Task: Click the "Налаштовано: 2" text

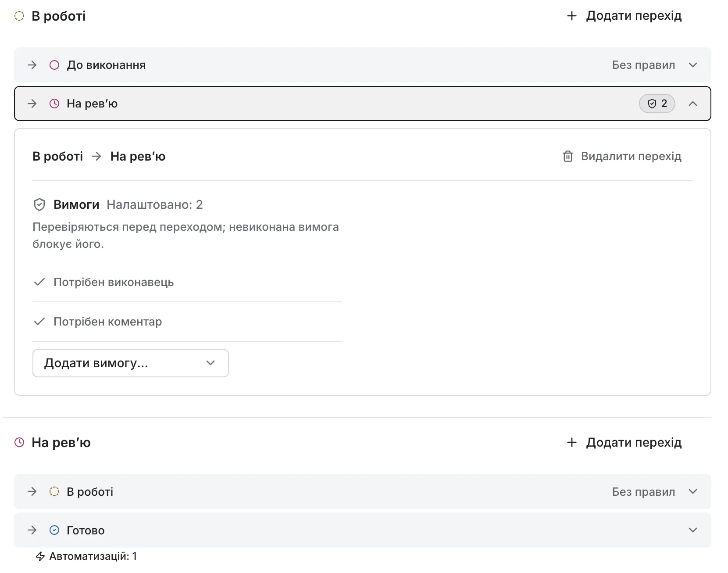Action: [x=155, y=204]
